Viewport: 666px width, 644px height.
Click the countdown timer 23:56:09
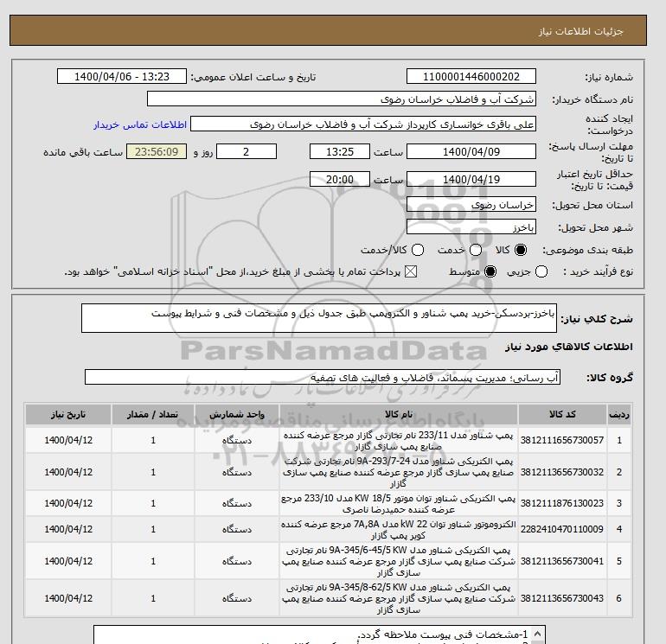click(x=157, y=151)
